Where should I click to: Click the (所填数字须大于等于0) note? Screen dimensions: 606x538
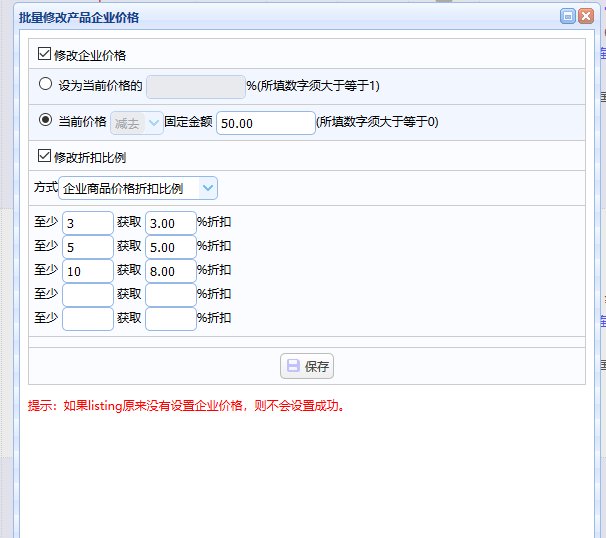click(x=377, y=122)
